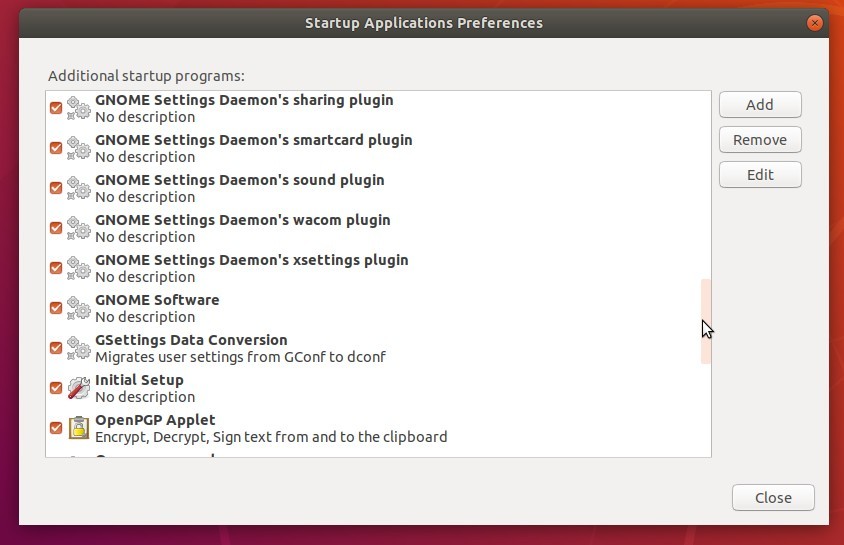The image size is (844, 545).
Task: Click the OpenPGP Applet padlock icon
Action: (x=79, y=428)
